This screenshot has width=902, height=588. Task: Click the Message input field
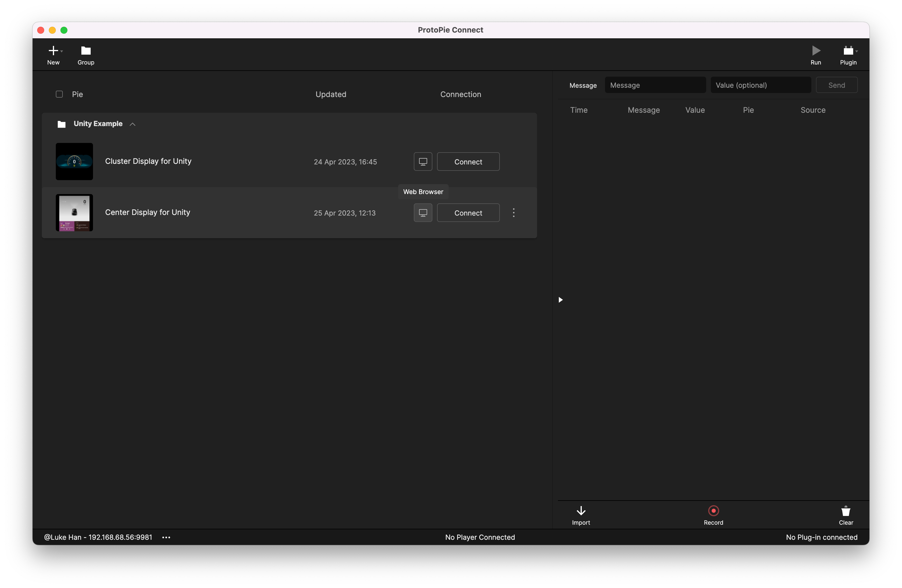(x=655, y=85)
